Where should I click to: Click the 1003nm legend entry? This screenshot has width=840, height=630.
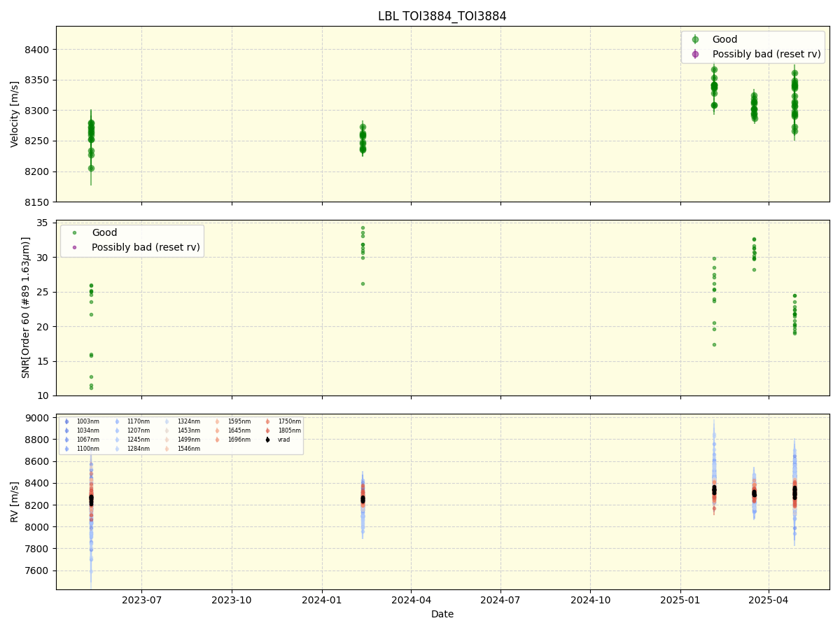87,421
